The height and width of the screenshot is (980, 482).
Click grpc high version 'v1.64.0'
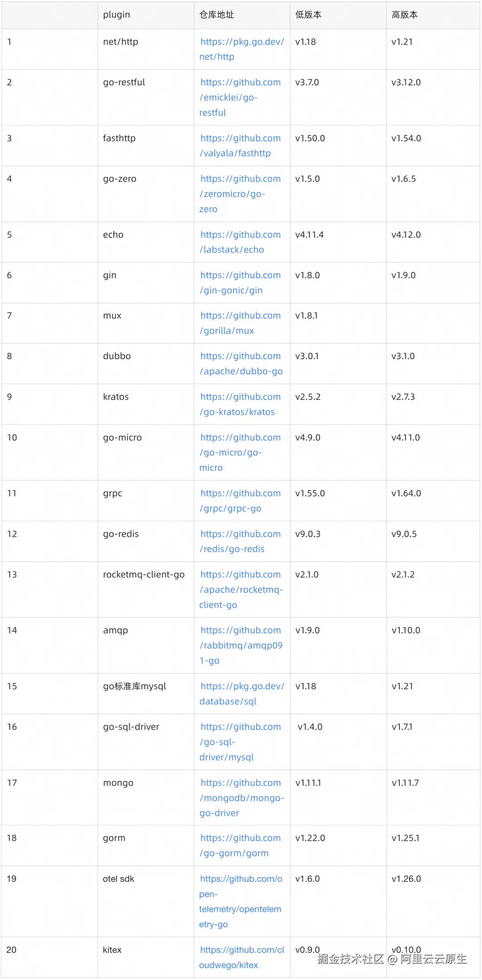tap(406, 493)
